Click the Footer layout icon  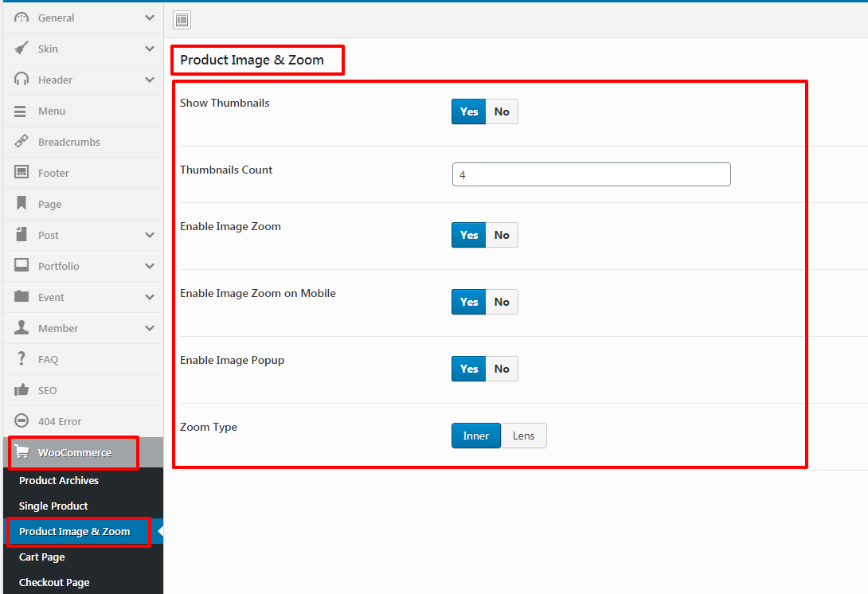pyautogui.click(x=22, y=172)
